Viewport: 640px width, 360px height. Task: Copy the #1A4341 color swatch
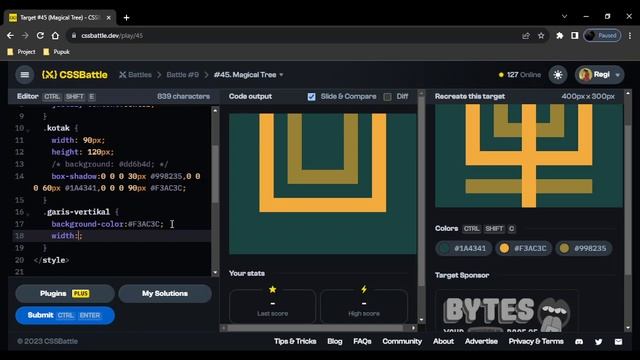click(464, 248)
